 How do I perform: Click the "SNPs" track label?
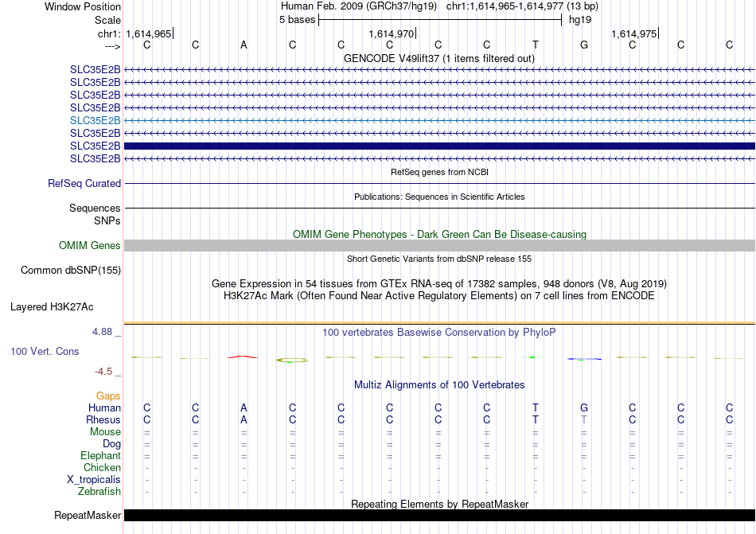(107, 220)
